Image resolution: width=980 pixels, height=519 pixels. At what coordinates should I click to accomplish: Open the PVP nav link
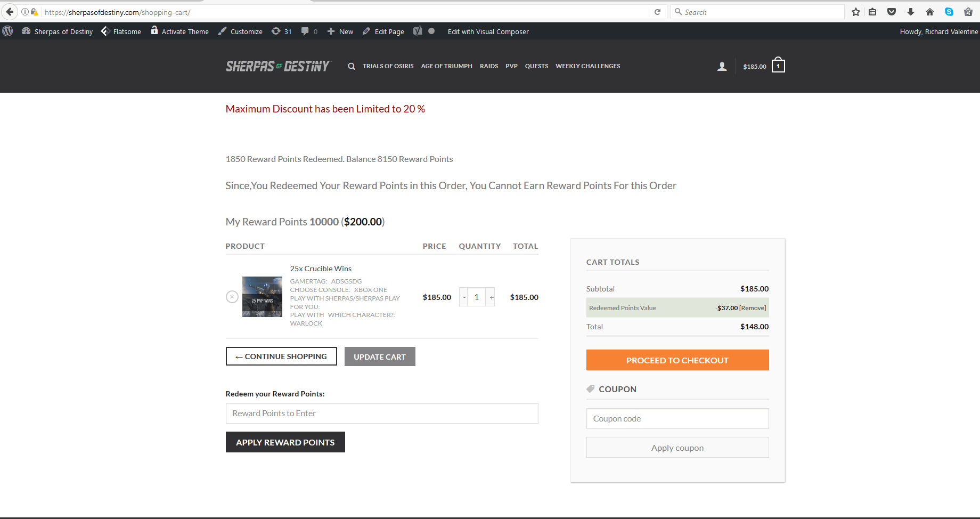(x=512, y=66)
